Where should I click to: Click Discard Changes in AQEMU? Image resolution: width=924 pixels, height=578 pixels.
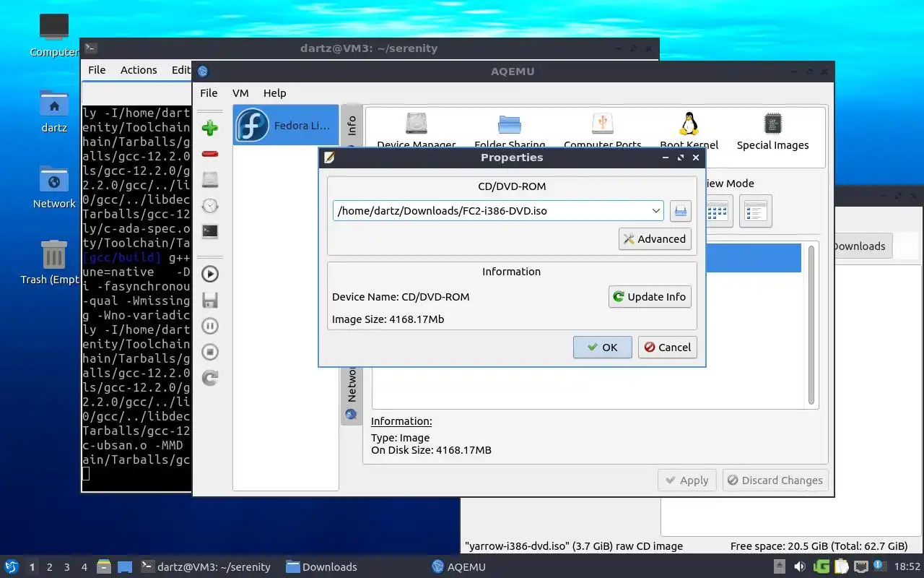[775, 480]
